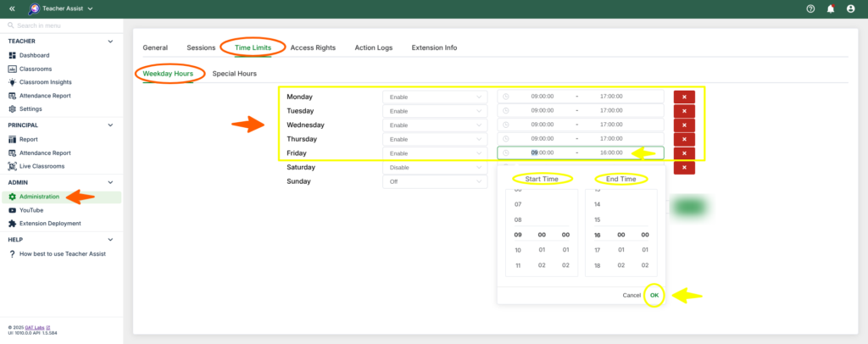This screenshot has width=868, height=344.
Task: Cancel the time picker
Action: coord(631,296)
